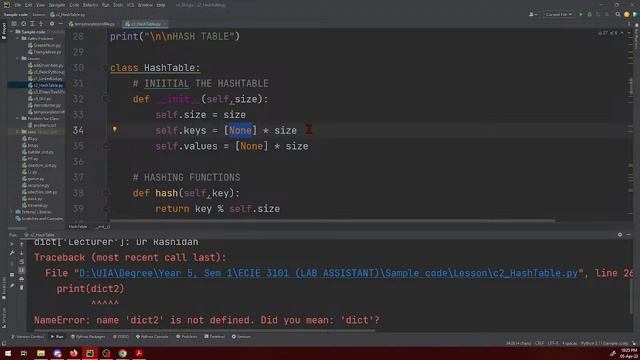This screenshot has width=640, height=360.
Task: Click the __init__() breadcrumb below the editor
Action: [103, 227]
